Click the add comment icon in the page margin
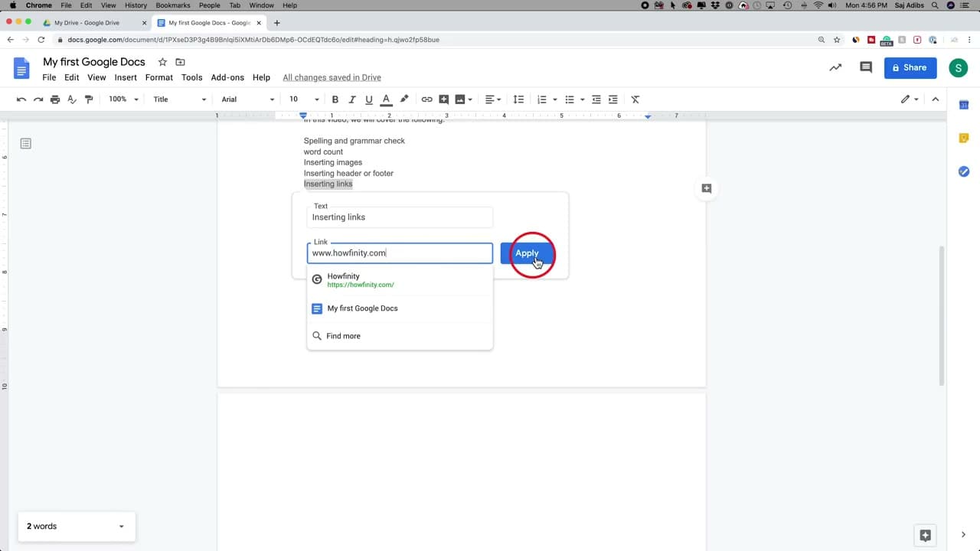The image size is (980, 551). click(x=706, y=188)
